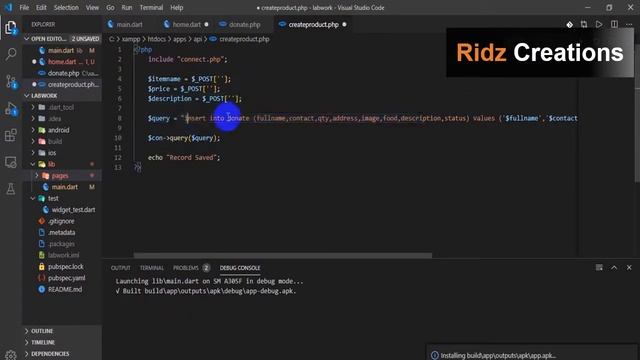This screenshot has height=360, width=640.
Task: Open the View menu
Action: [x=92, y=7]
